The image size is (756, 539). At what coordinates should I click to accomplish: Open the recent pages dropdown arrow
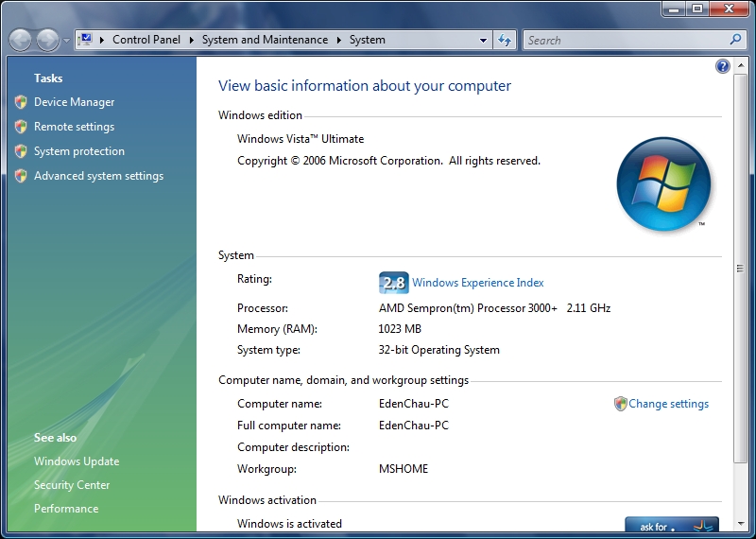66,41
